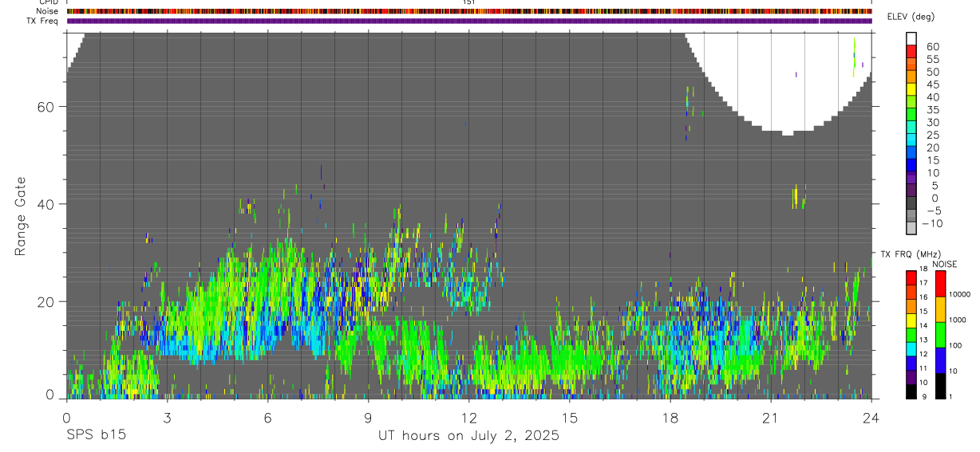
Task: Select the white top cell of ELEV colorbar
Action: (x=911, y=39)
